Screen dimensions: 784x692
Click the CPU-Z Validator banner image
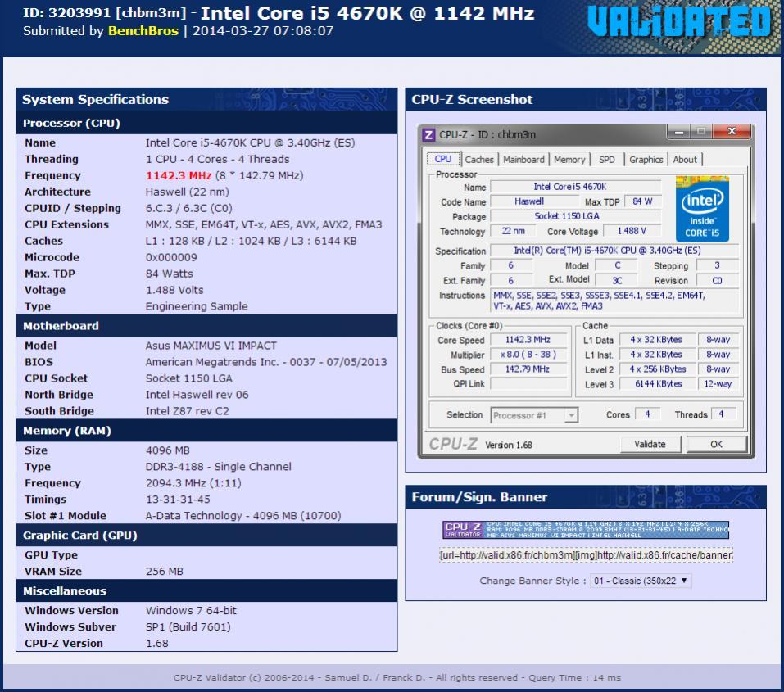(x=586, y=530)
